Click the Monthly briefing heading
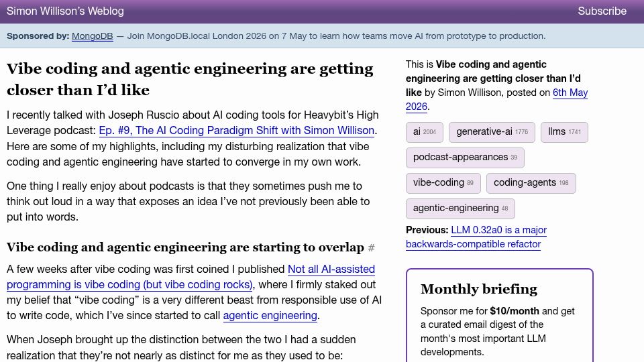This screenshot has height=362, width=644. coord(478,289)
